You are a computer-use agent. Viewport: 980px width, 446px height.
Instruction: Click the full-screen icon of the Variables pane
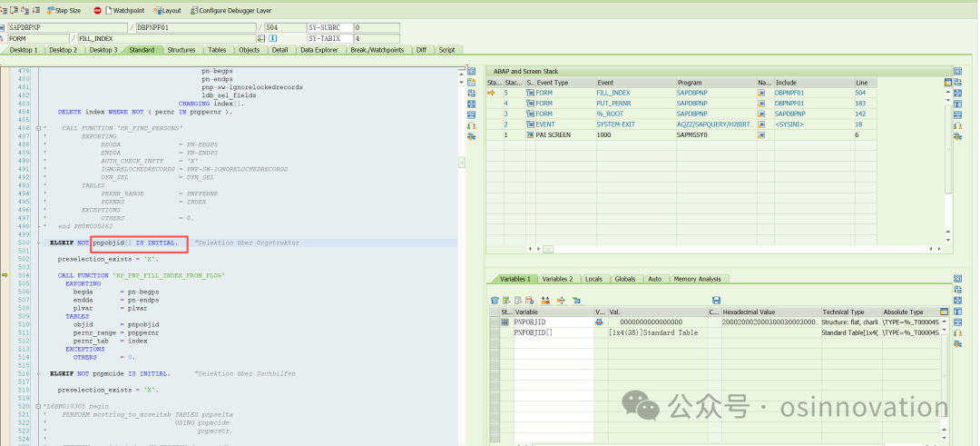tap(957, 301)
